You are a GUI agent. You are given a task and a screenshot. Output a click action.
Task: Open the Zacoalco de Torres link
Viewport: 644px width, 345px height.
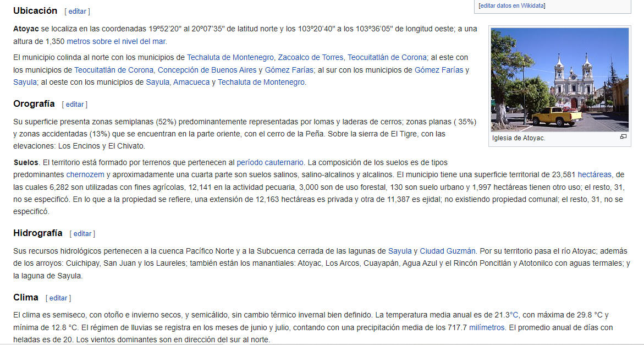point(311,57)
